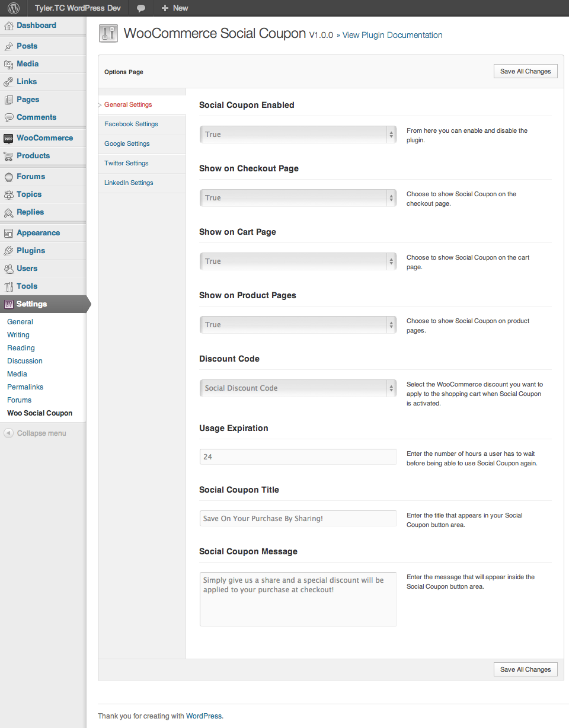Click the top Save All Changes button
Viewport: 569px width, 728px height.
click(526, 71)
